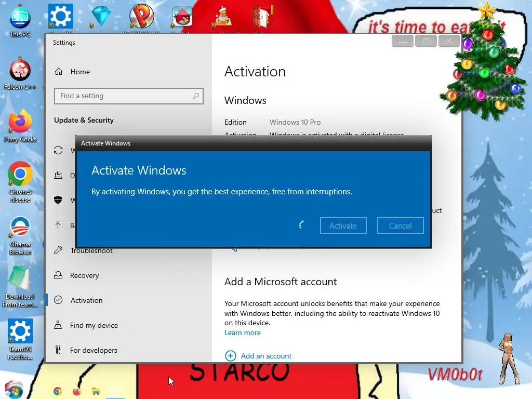
Task: Open the Firefox desktop shortcut
Action: click(20, 126)
